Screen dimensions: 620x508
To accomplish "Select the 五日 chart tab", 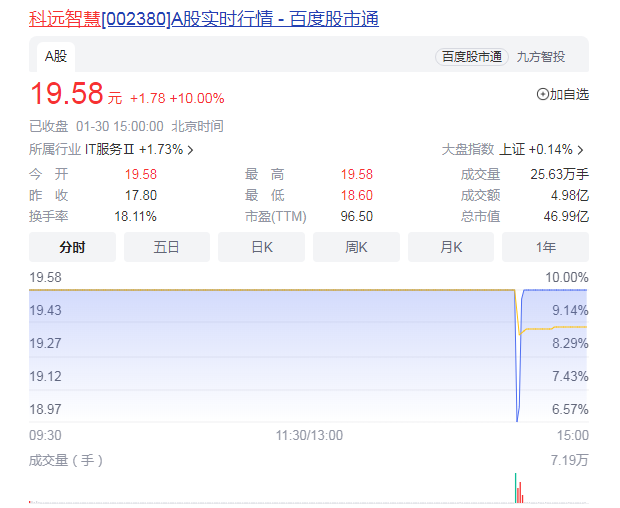I will coord(166,247).
